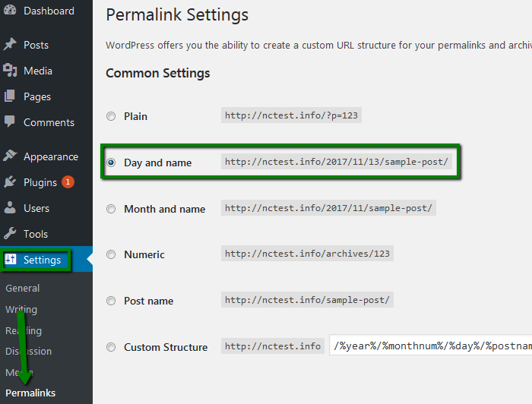Screen dimensions: 532x404
Task: Click the Posts pushpin icon
Action: [x=9, y=44]
